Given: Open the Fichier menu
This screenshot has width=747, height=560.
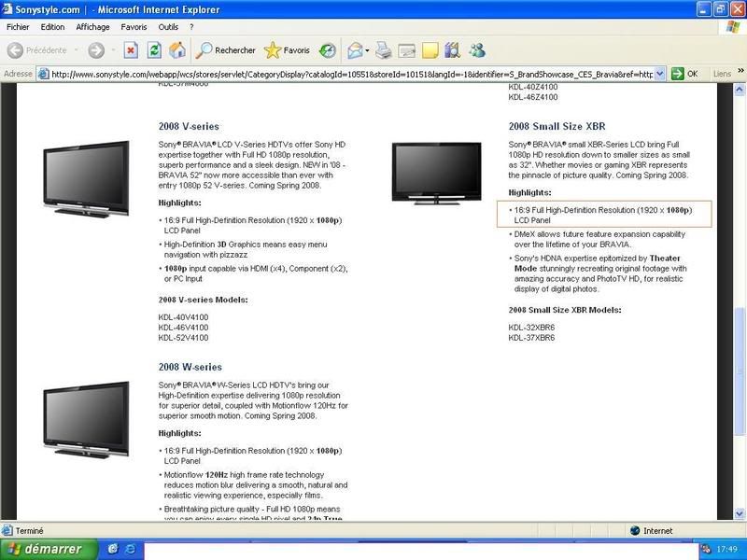Looking at the screenshot, I should coord(18,27).
